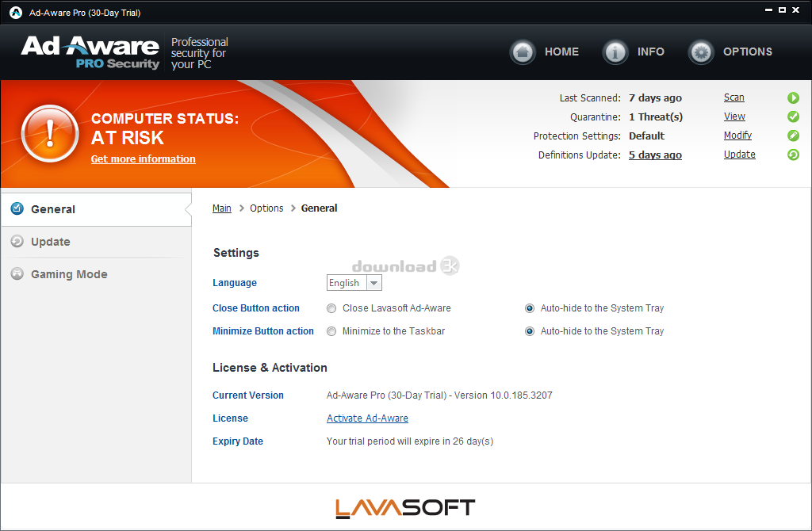The width and height of the screenshot is (812, 531).
Task: Click the Update definitions link
Action: 740,155
